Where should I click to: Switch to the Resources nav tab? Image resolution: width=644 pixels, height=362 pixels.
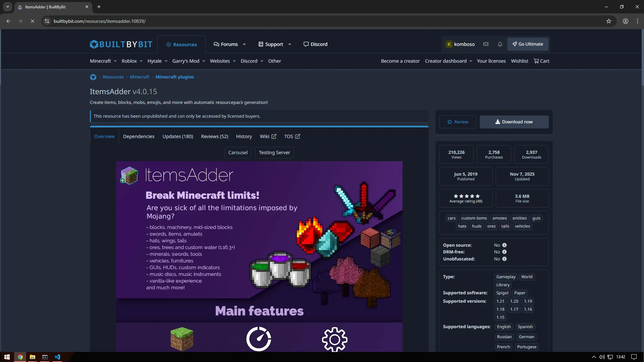(181, 45)
